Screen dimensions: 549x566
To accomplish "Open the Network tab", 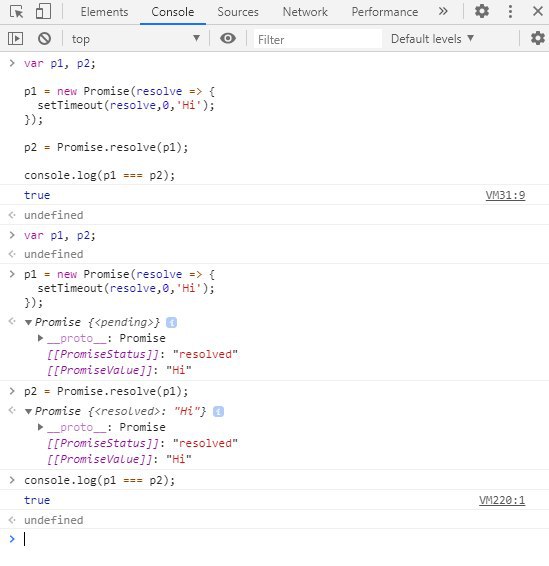I will [x=305, y=12].
